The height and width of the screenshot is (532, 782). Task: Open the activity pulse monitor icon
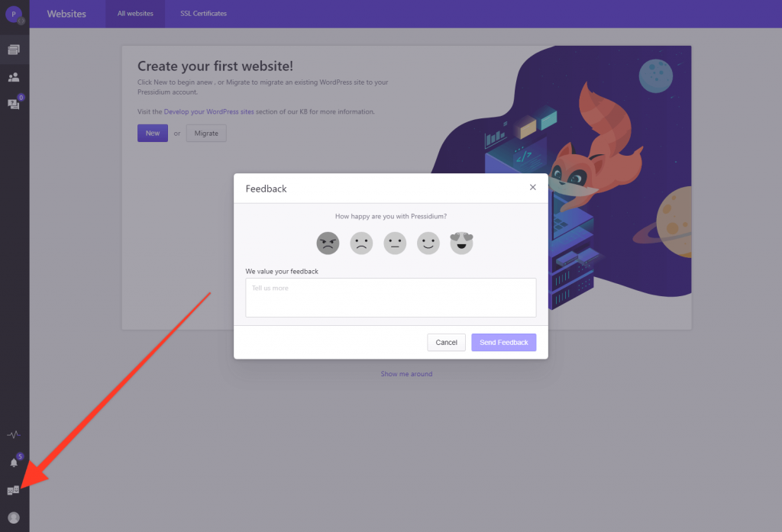pyautogui.click(x=14, y=435)
